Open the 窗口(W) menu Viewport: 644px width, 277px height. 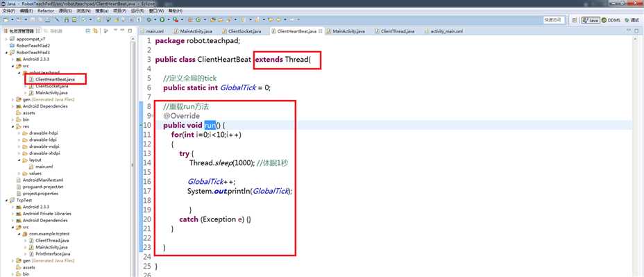tap(155, 10)
